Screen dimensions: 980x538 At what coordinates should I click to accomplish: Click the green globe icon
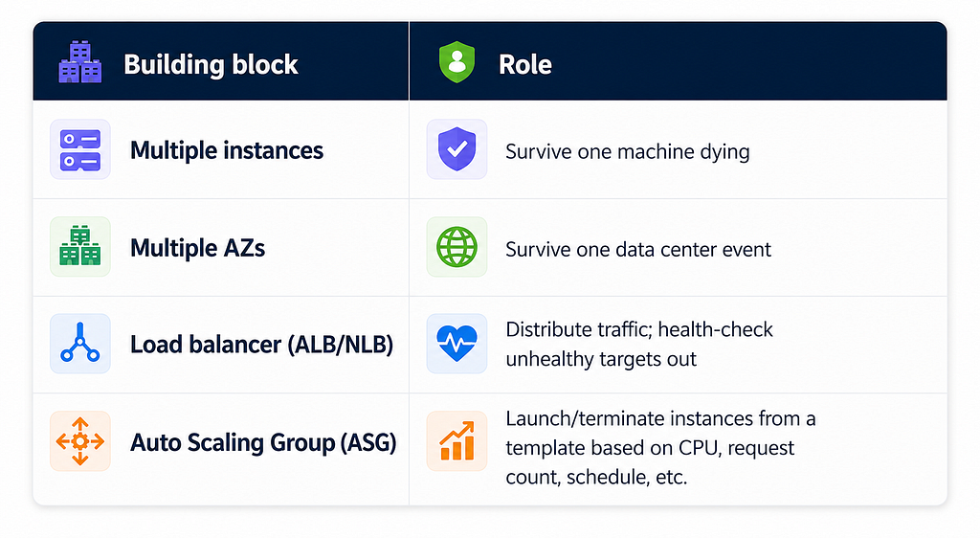(457, 247)
